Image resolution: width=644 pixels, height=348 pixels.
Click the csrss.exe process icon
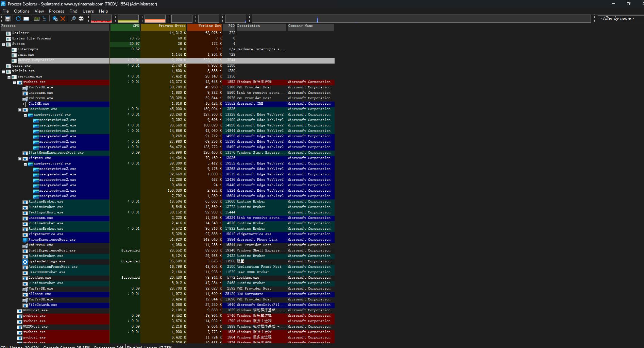coord(9,66)
